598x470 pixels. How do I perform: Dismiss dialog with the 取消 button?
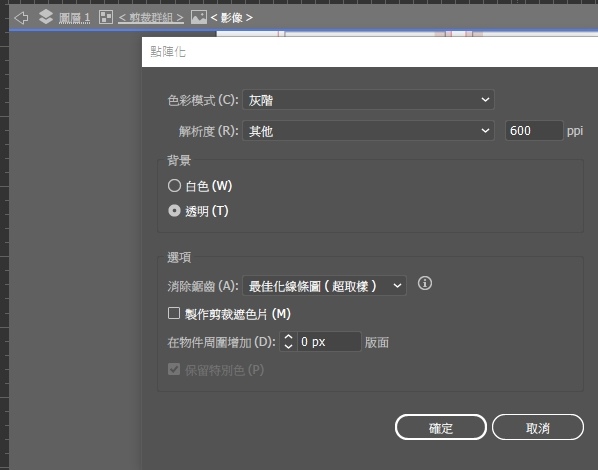(x=538, y=427)
